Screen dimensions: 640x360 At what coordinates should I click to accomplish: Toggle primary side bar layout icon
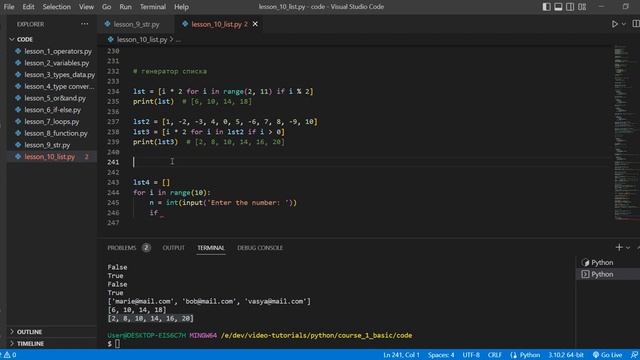[547, 7]
